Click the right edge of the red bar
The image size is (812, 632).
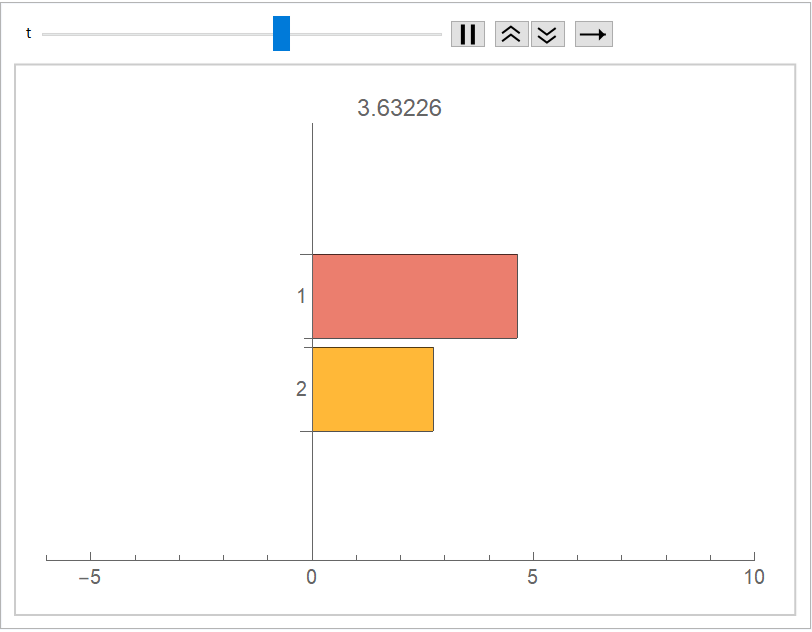517,296
